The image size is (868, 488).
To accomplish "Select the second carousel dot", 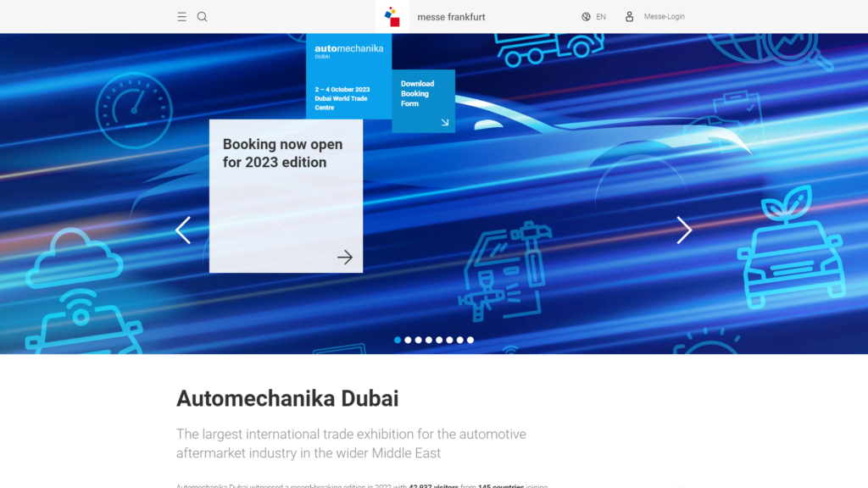I will click(408, 341).
